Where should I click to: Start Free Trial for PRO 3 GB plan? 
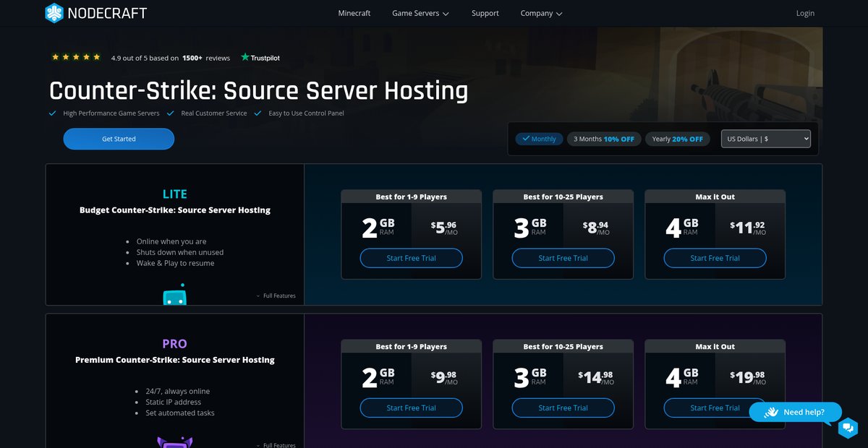(x=563, y=408)
